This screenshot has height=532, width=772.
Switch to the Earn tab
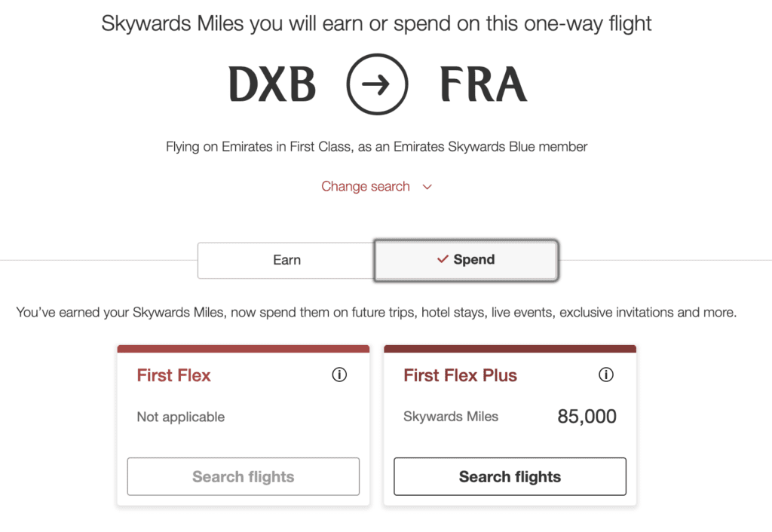[286, 260]
